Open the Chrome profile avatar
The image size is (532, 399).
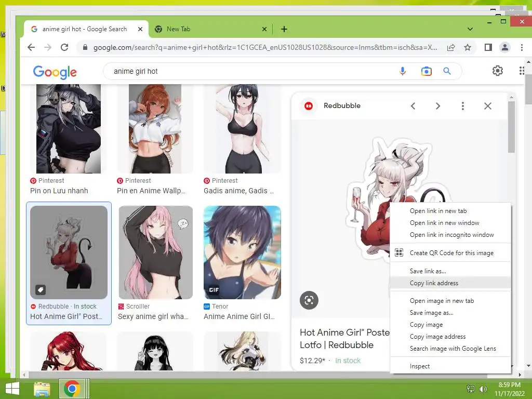[505, 47]
